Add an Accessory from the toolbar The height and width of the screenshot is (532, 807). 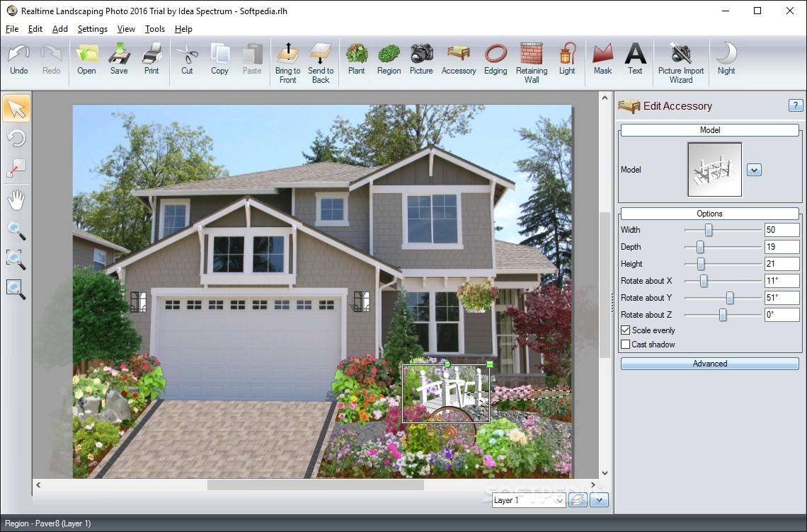point(459,59)
